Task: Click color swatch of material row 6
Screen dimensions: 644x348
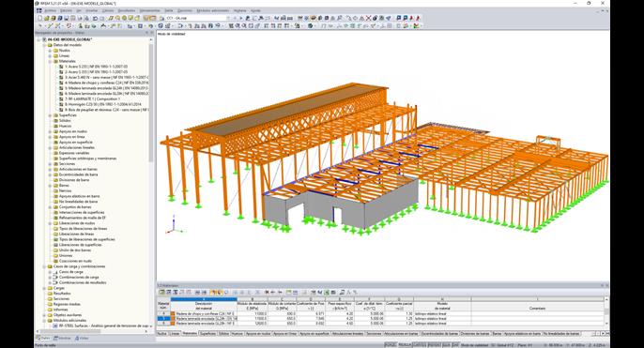Action: 173,323
